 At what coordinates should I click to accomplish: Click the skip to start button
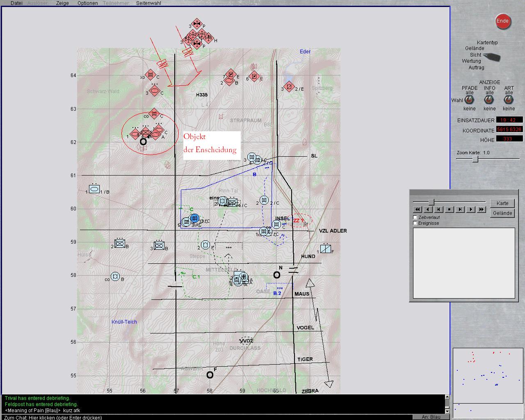(x=439, y=210)
